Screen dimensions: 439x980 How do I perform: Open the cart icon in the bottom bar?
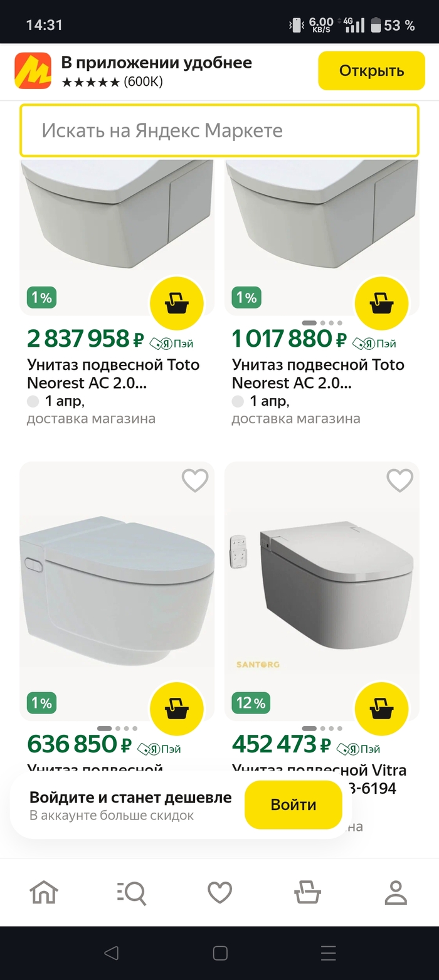pos(307,891)
